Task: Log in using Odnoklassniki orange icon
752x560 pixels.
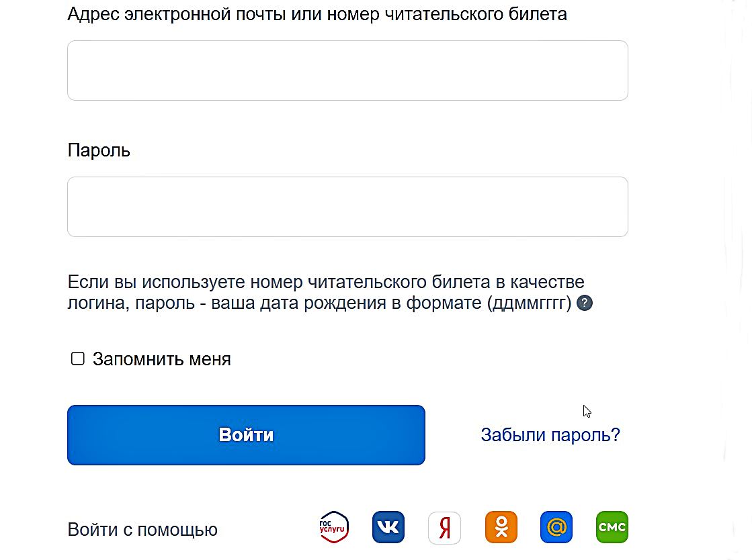Action: pos(501,527)
